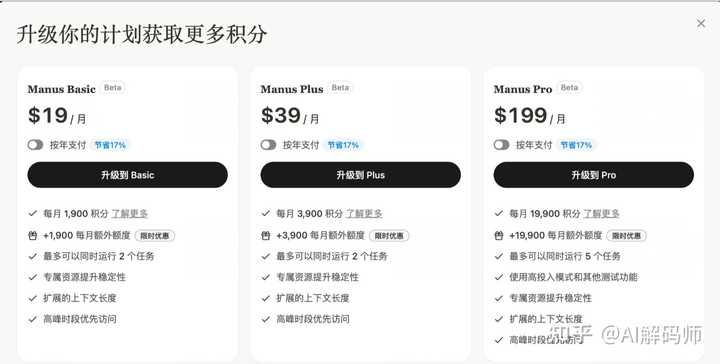
Task: Toggle annual payment for Manus Basic
Action: [x=35, y=145]
